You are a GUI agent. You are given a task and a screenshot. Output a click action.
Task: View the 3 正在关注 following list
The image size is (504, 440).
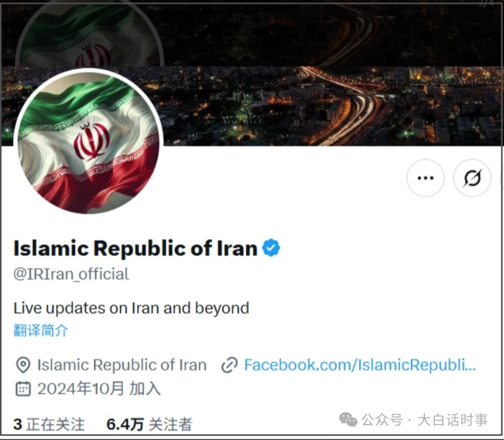point(49,424)
